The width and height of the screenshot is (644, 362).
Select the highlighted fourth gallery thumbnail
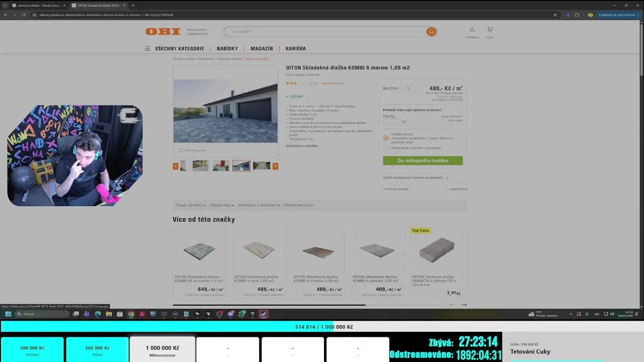[242, 166]
